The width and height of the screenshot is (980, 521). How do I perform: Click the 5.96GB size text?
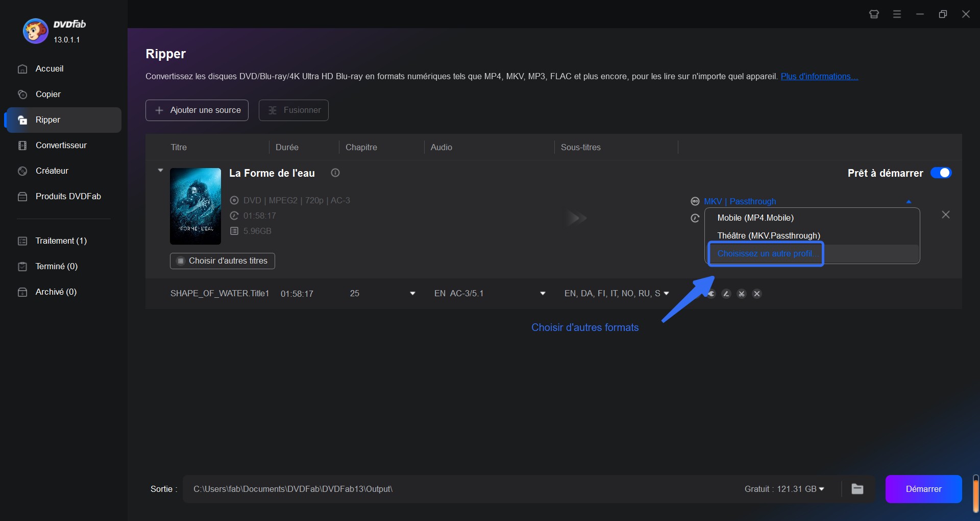257,231
